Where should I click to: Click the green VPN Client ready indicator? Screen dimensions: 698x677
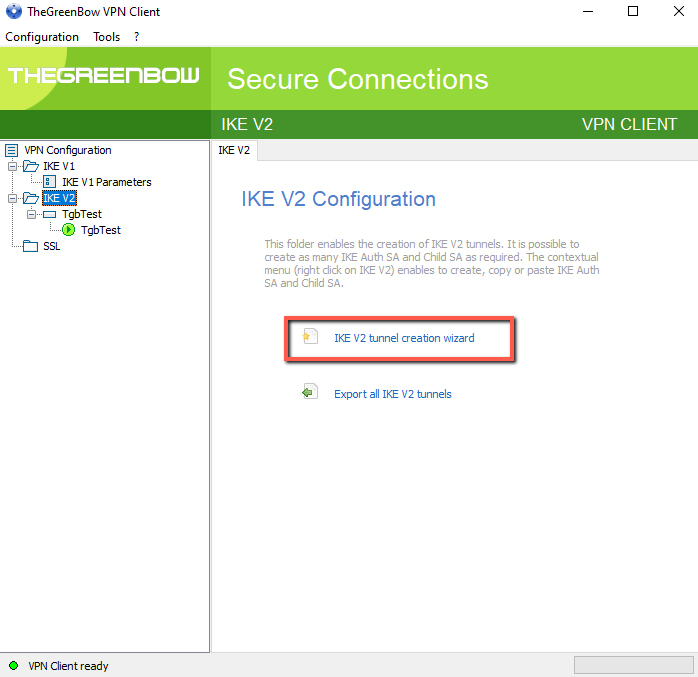[x=13, y=665]
